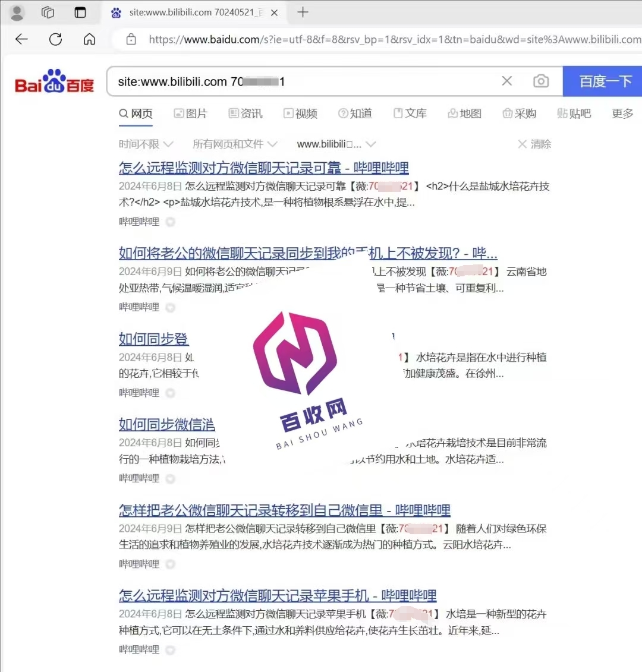The image size is (642, 672).
Task: Click badge icon under 如何同步微信 result
Action: [170, 479]
